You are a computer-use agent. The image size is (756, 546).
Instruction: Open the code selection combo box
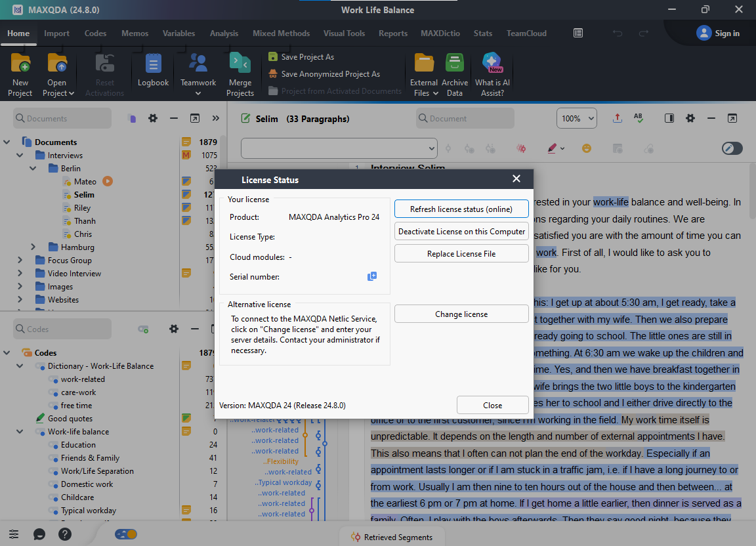(x=339, y=148)
